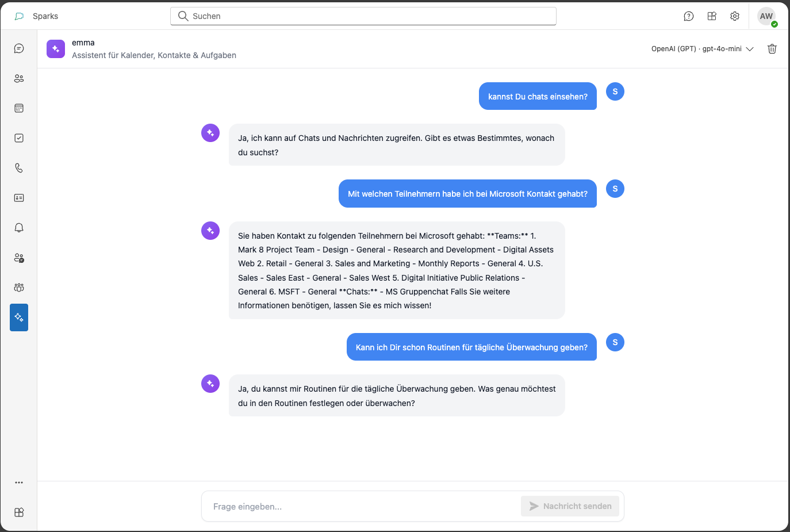Open the Tasks section in the sidebar
This screenshot has width=790, height=532.
(19, 137)
